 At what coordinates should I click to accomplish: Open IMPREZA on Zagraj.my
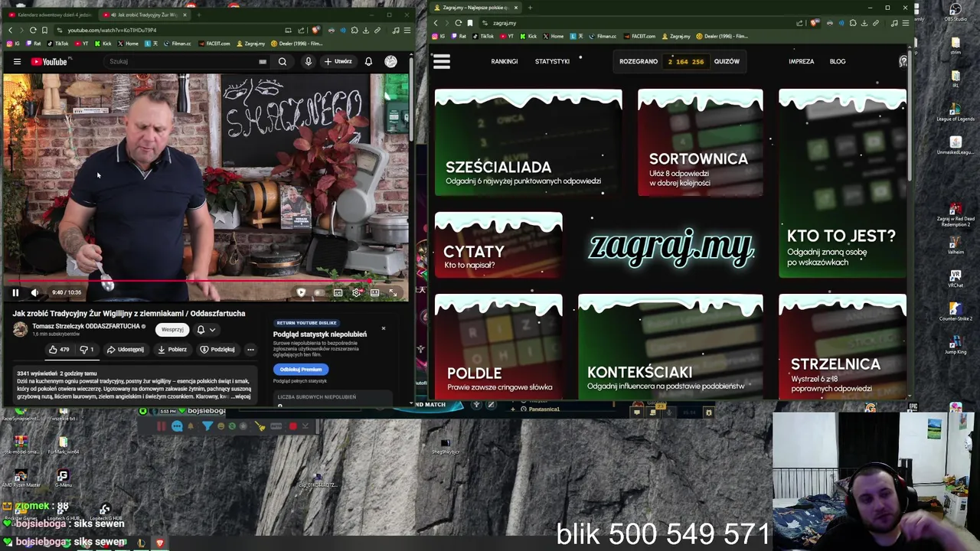click(x=802, y=61)
